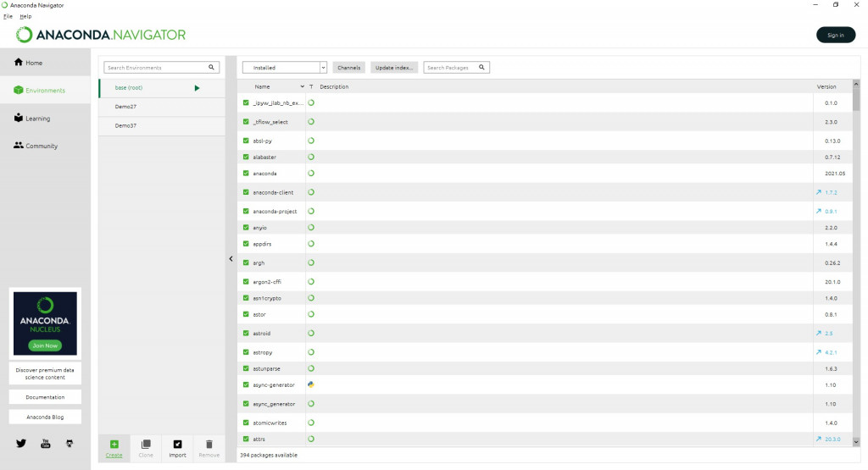
Task: Click the Python type icon for async-generator
Action: tap(311, 384)
